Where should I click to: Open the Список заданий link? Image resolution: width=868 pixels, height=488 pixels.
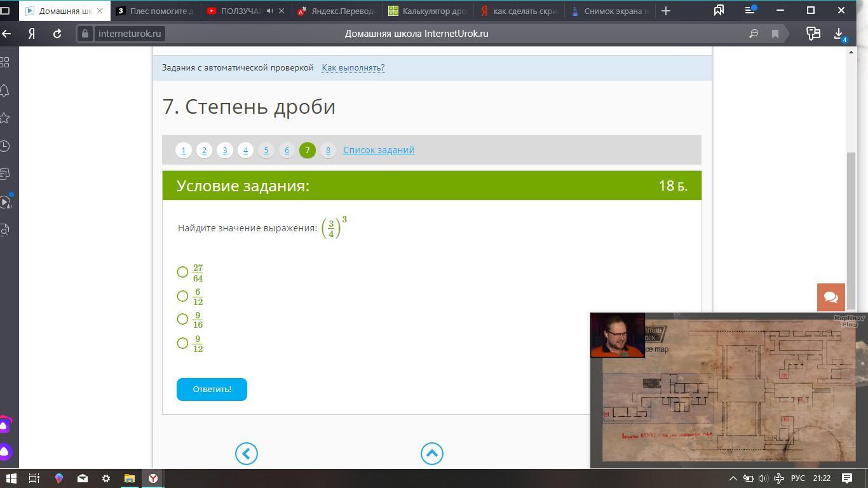click(x=379, y=150)
